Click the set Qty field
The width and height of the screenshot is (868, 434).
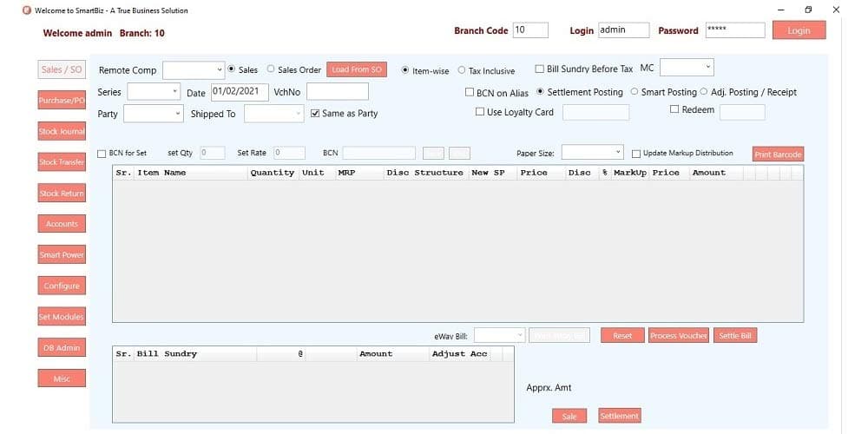click(x=213, y=153)
